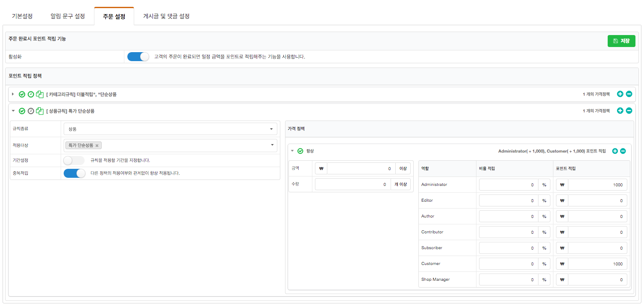Screen dimensions: 644x306
Task: Open the 알림 문구 설정 tab
Action: [x=68, y=16]
